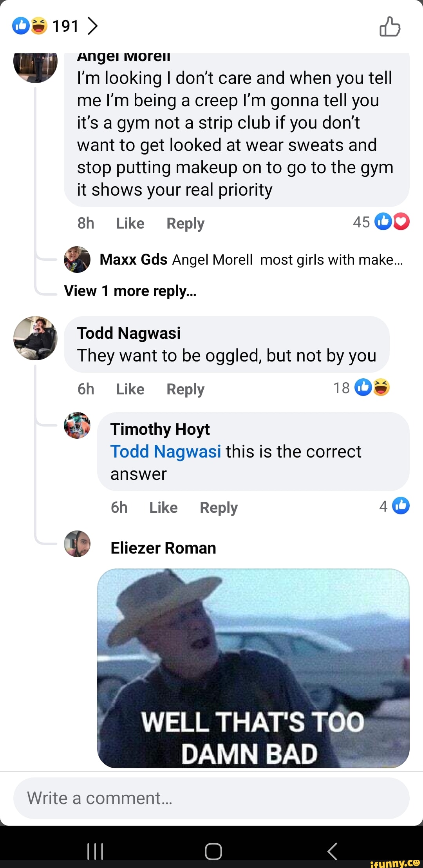The height and width of the screenshot is (868, 423).
Task: View reactions on Angel Morell's comment
Action: pyautogui.click(x=391, y=222)
